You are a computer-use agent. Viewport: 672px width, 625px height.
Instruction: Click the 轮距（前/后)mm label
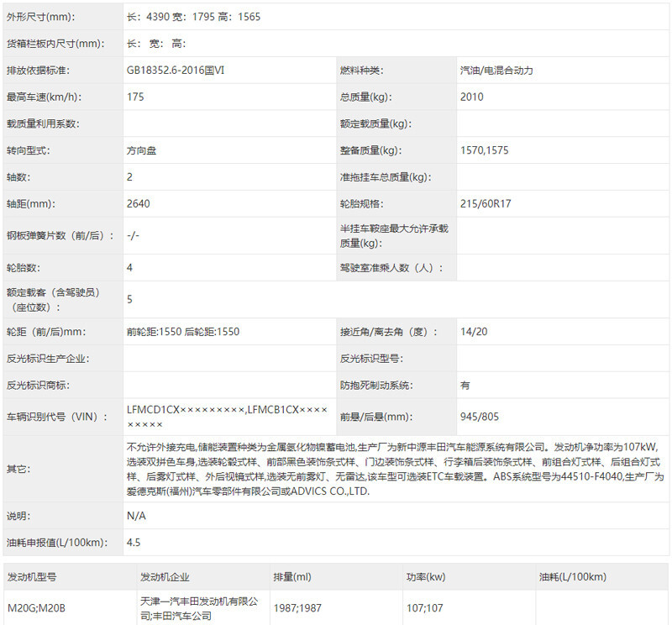(46, 332)
